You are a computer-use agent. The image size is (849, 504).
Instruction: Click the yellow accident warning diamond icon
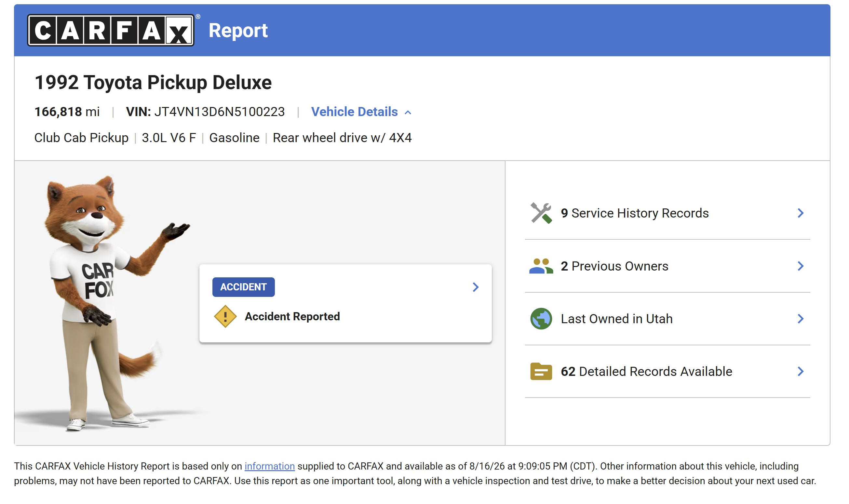pos(225,316)
